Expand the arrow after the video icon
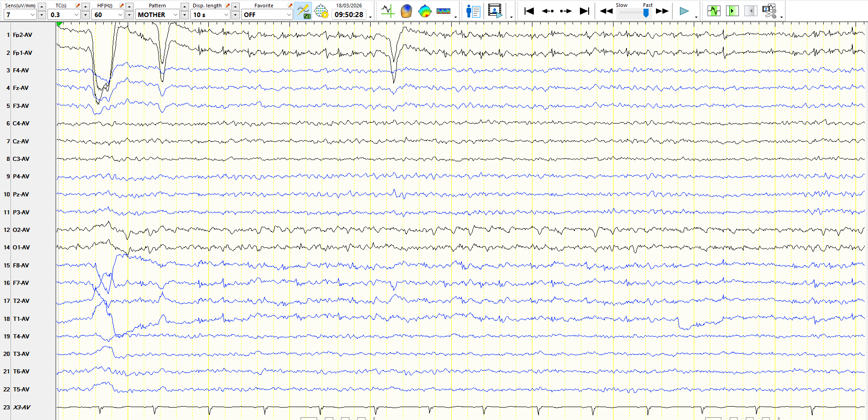Image resolution: width=868 pixels, height=420 pixels. pos(512,17)
